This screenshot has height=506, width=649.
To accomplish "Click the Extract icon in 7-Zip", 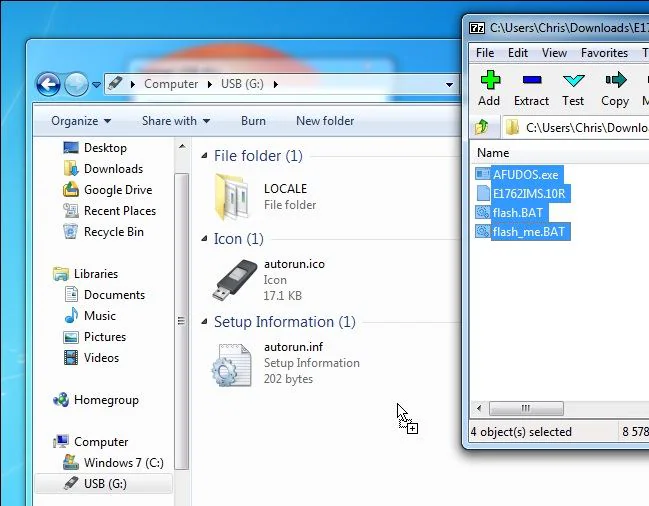I will (532, 80).
